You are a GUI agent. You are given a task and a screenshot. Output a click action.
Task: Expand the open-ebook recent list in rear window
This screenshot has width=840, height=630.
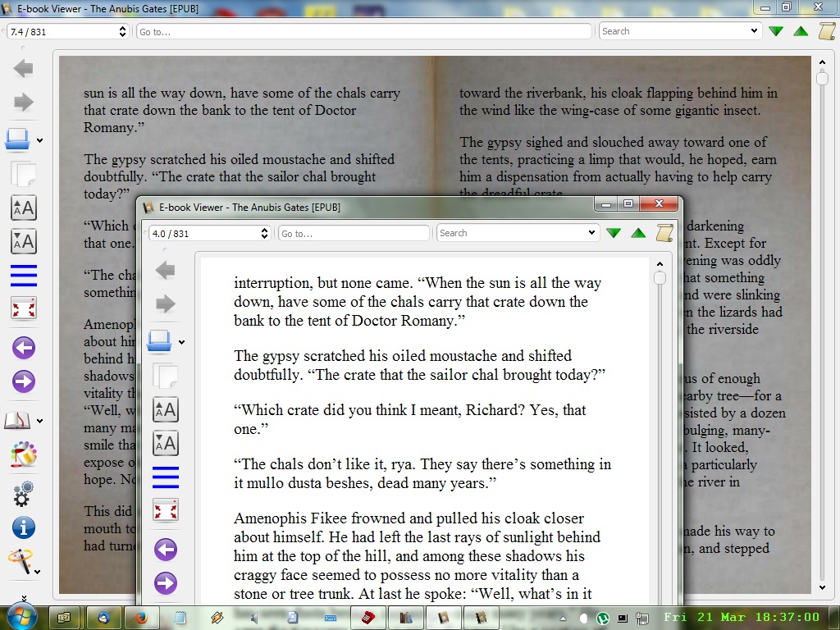pos(39,141)
